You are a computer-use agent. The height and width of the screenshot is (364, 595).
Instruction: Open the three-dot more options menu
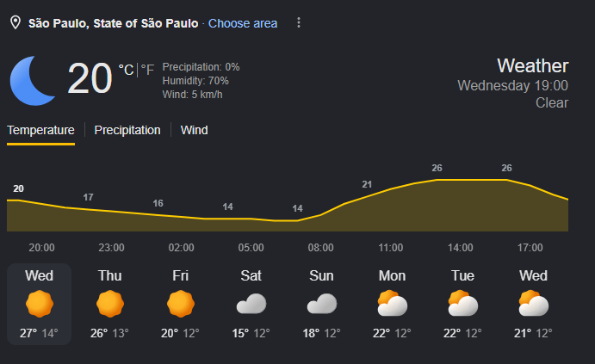[299, 22]
